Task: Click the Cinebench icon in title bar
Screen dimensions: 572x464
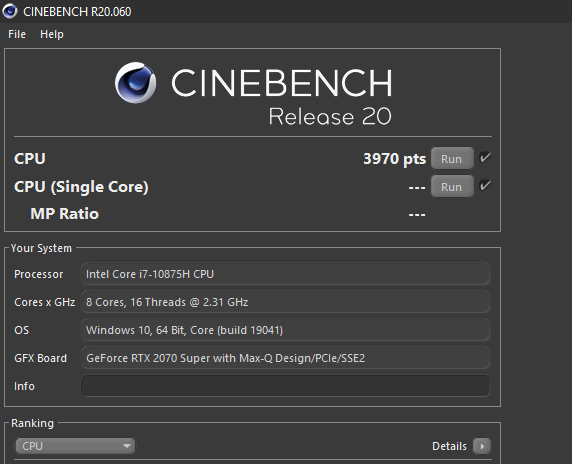Action: (x=9, y=11)
